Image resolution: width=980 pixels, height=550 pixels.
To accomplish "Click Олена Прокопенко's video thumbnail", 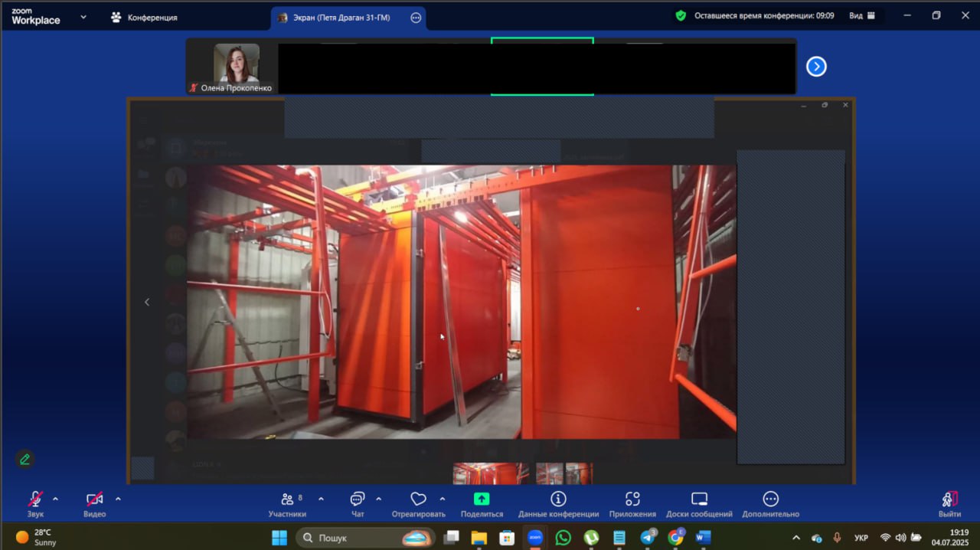I will click(236, 64).
